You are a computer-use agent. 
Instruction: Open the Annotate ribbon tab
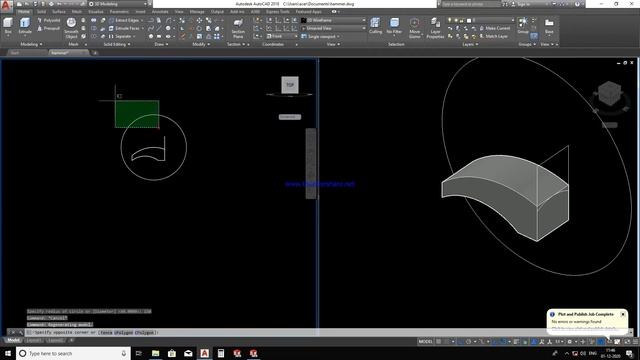pos(160,11)
